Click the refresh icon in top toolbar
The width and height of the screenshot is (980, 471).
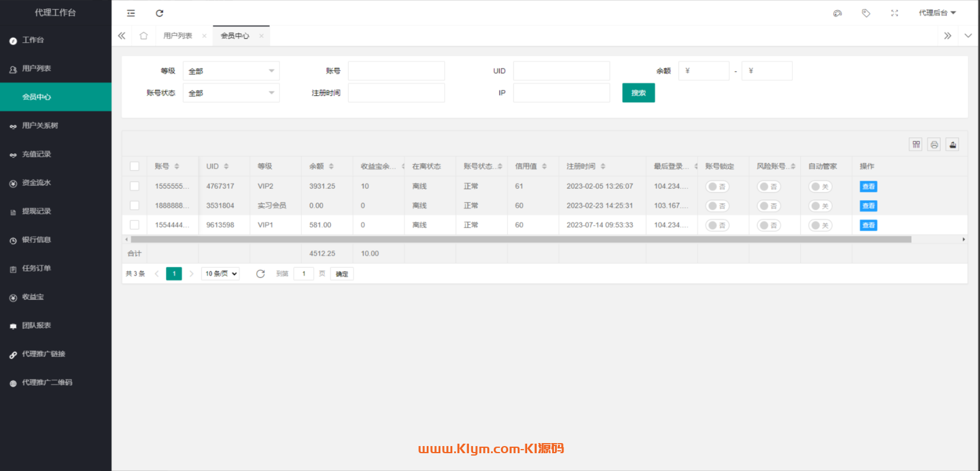[x=159, y=13]
